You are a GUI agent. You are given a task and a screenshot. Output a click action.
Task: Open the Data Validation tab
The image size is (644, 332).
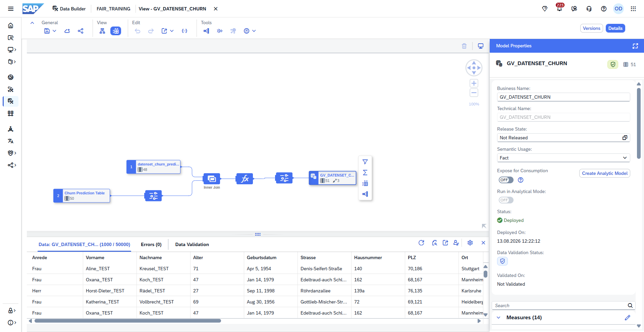coord(192,244)
